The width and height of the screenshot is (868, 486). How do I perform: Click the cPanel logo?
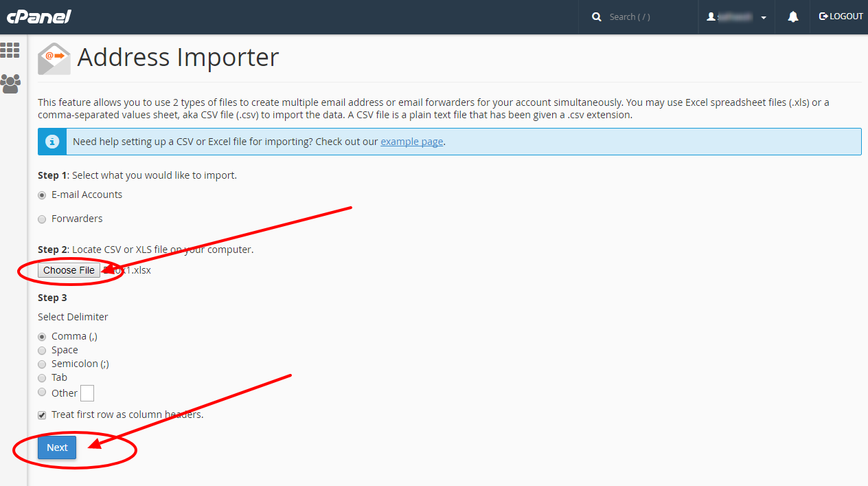pyautogui.click(x=39, y=16)
